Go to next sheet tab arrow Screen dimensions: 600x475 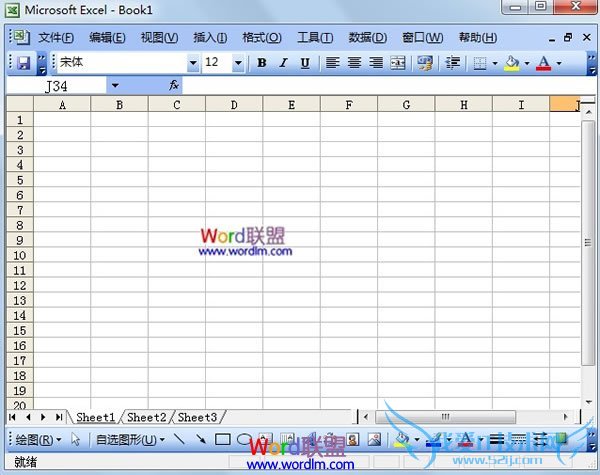click(x=43, y=417)
